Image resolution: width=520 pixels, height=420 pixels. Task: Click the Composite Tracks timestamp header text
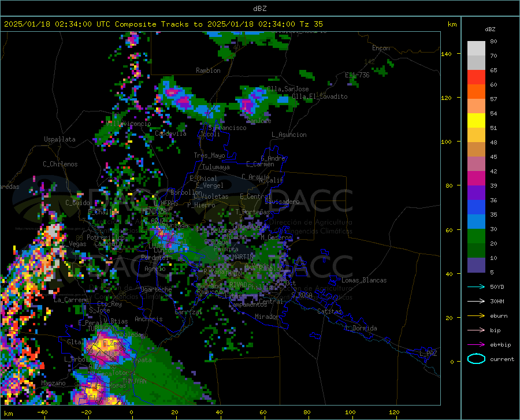[163, 24]
